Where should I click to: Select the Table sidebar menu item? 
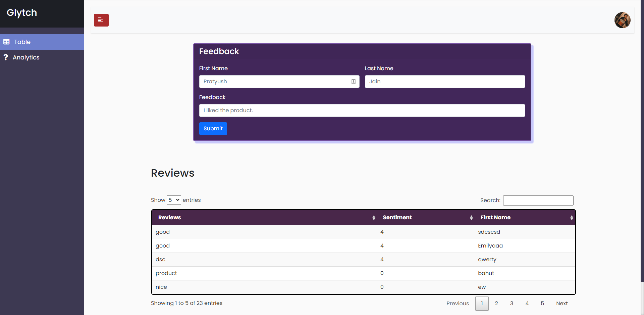pos(22,42)
